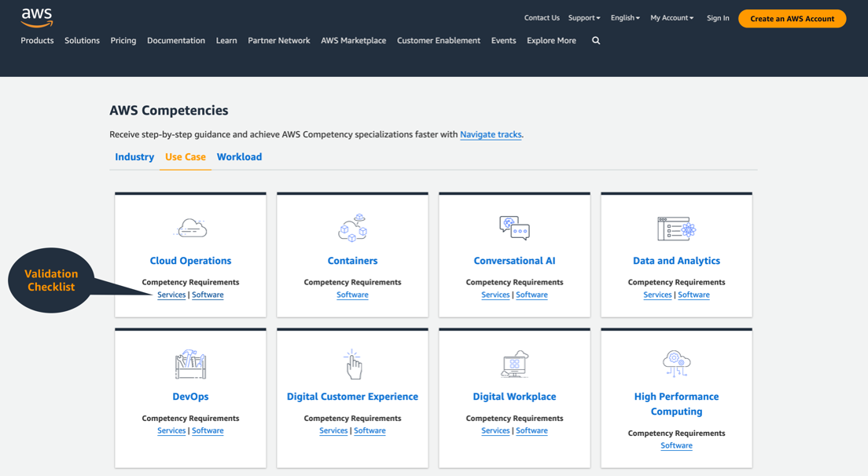This screenshot has height=476, width=868.
Task: Click the Conversational AI chat bubbles icon
Action: coord(514,228)
